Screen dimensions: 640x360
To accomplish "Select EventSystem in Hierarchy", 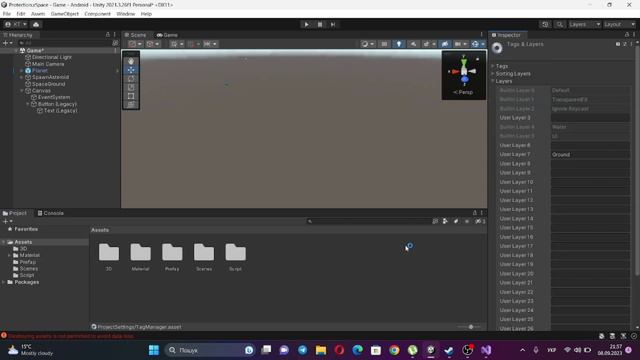I will (54, 97).
